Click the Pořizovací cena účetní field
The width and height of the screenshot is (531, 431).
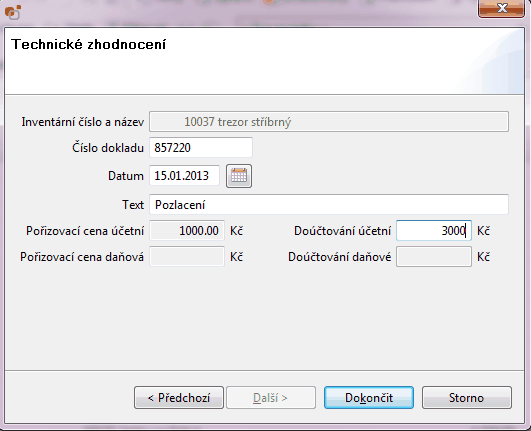tap(187, 231)
